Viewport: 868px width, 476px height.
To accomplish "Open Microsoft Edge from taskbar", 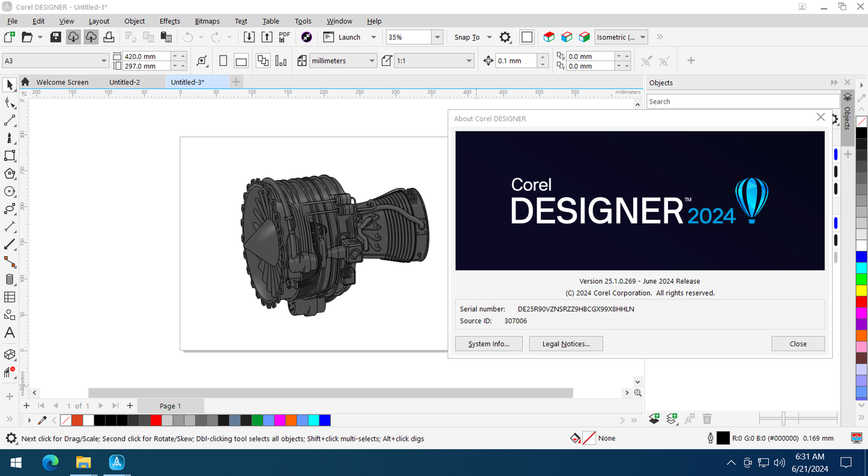I will 50,463.
